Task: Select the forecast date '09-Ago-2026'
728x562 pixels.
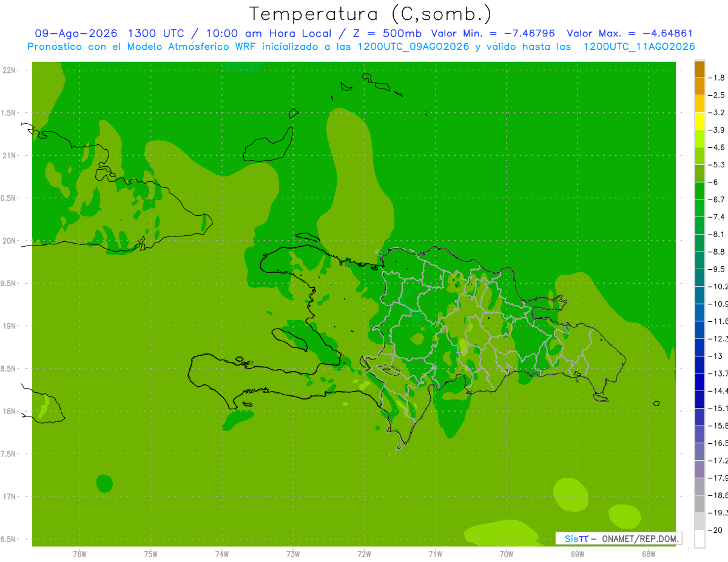Action: pos(76,33)
